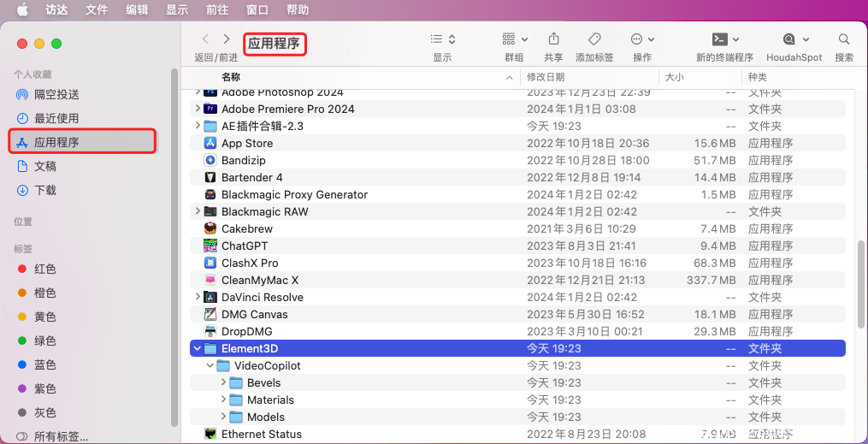
Task: Click the back navigation arrow
Action: pyautogui.click(x=205, y=38)
